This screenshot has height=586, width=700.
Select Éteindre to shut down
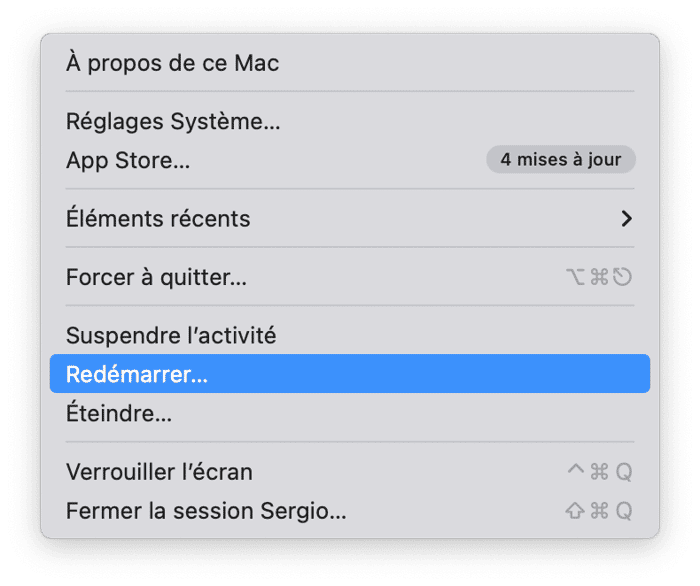119,413
